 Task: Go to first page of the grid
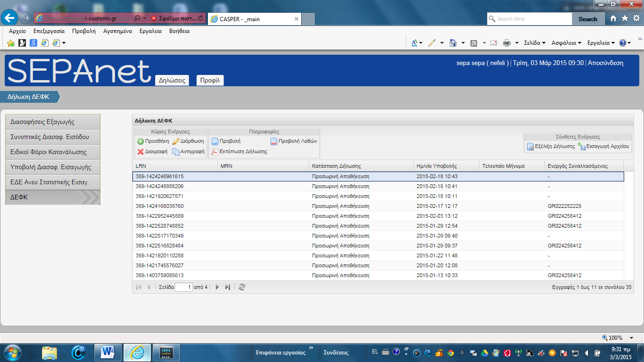139,287
